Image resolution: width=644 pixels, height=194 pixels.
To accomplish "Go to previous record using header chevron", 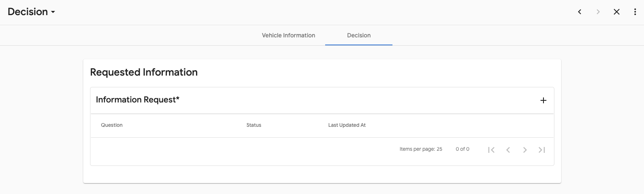I will [x=580, y=12].
